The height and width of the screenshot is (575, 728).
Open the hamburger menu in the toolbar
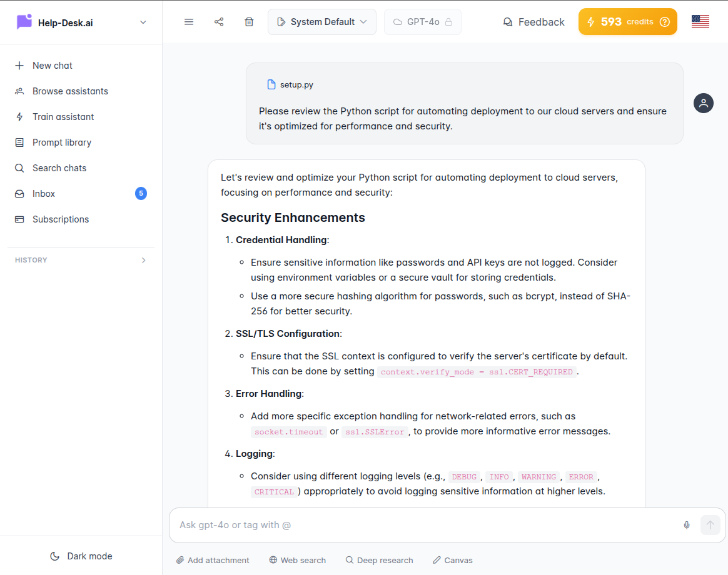pyautogui.click(x=188, y=21)
